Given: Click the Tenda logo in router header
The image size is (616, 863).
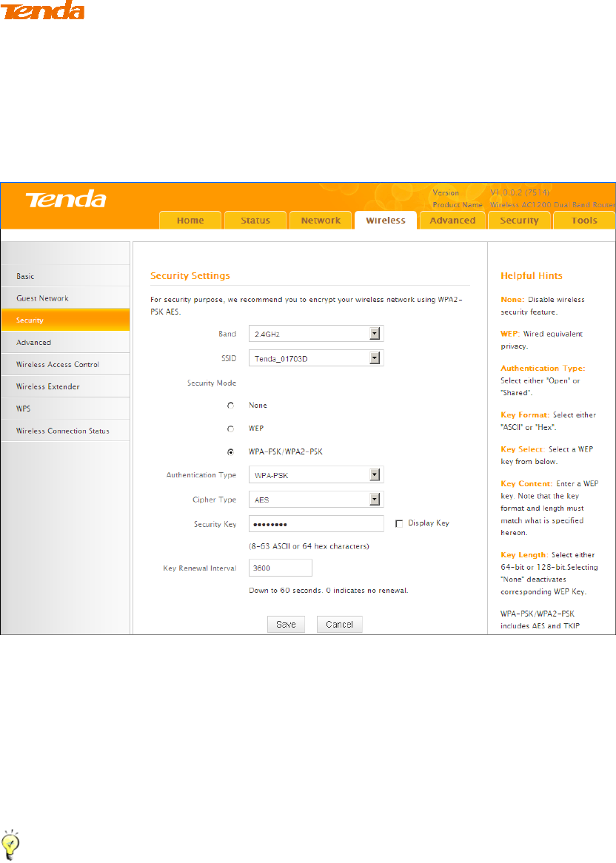Looking at the screenshot, I should pyautogui.click(x=65, y=199).
